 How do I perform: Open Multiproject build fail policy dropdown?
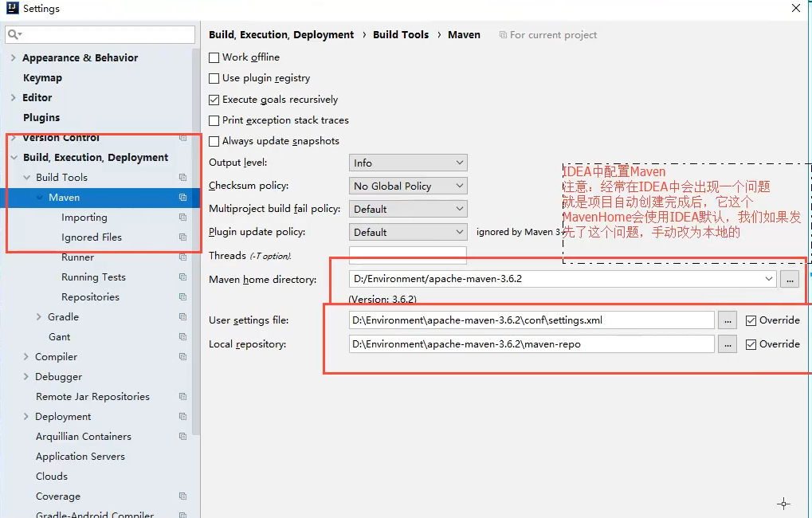pos(408,209)
